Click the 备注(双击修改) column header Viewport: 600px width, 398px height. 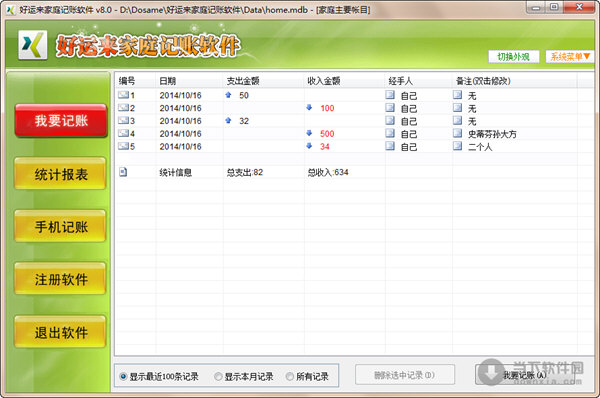[515, 81]
